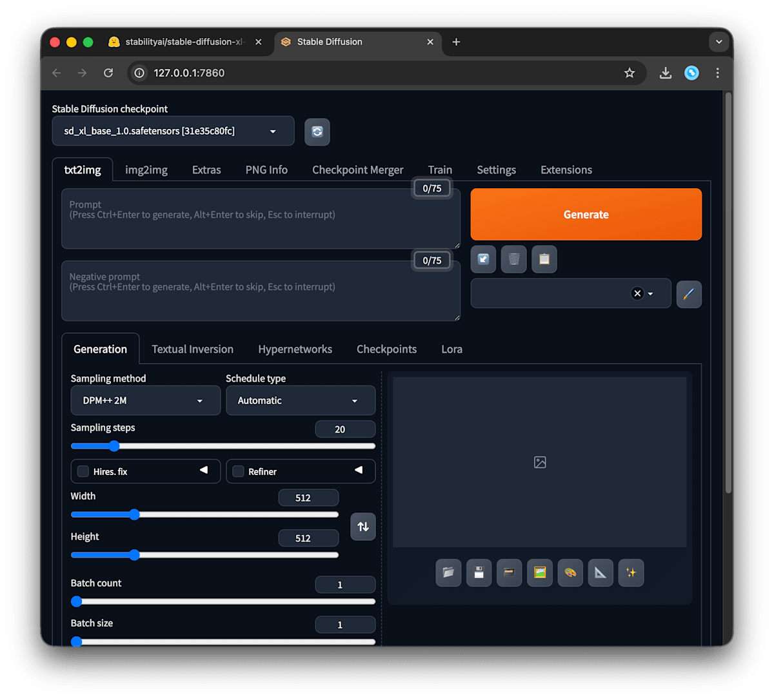The height and width of the screenshot is (700, 774).
Task: Click the Batch count slider
Action: [223, 601]
